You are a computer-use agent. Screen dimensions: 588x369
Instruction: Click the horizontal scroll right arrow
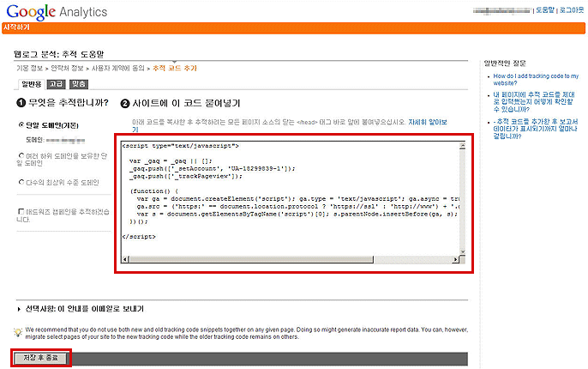point(456,259)
